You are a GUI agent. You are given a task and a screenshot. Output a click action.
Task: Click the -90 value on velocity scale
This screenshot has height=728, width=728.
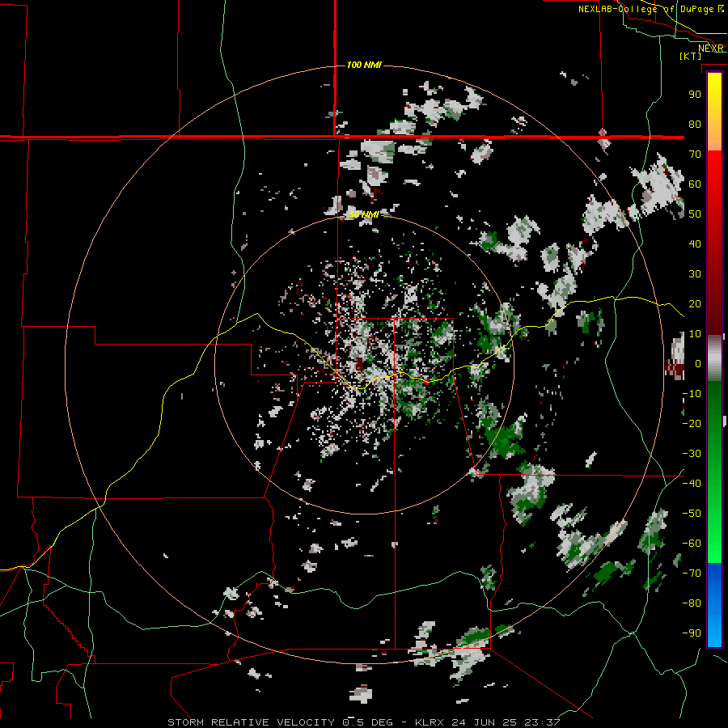tap(692, 633)
